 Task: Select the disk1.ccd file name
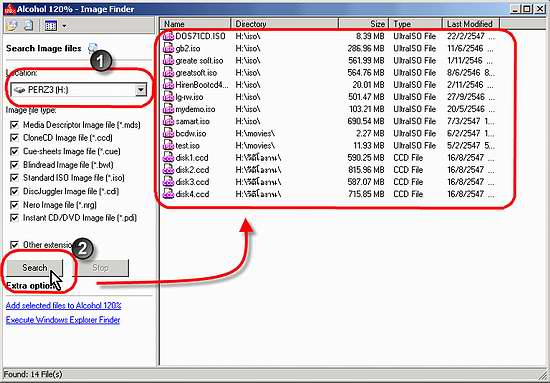coord(192,157)
